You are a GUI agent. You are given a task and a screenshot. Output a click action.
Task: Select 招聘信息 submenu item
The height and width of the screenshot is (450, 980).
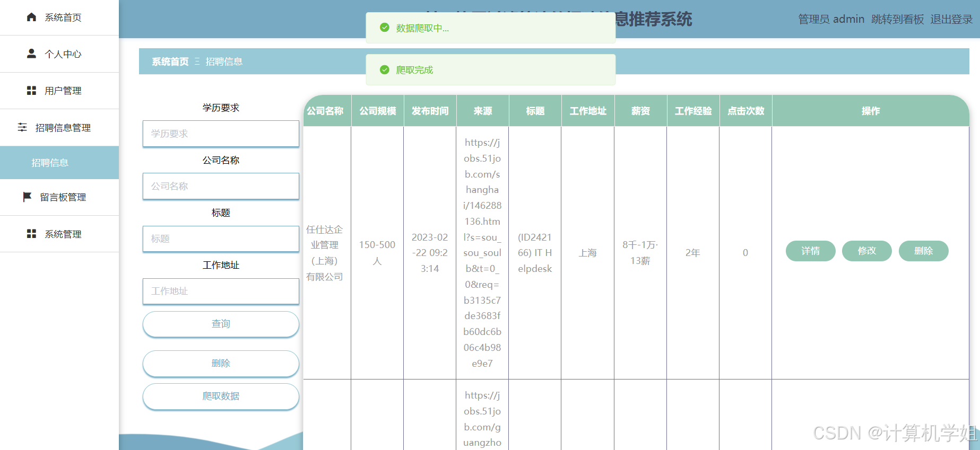59,163
